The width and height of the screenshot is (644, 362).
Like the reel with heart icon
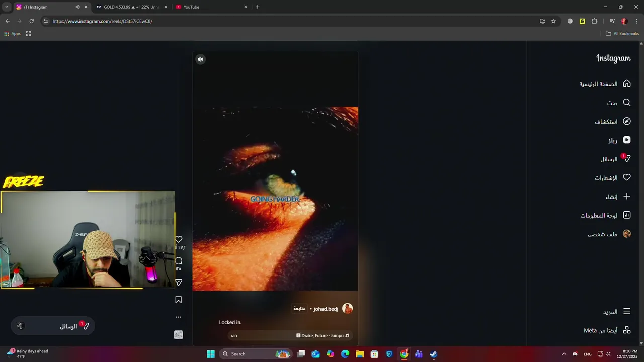click(179, 239)
